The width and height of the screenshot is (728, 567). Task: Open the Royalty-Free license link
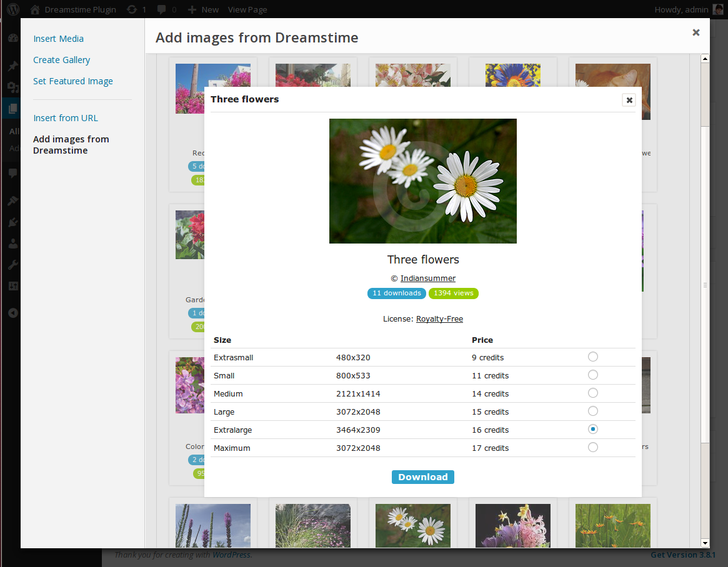(x=439, y=319)
